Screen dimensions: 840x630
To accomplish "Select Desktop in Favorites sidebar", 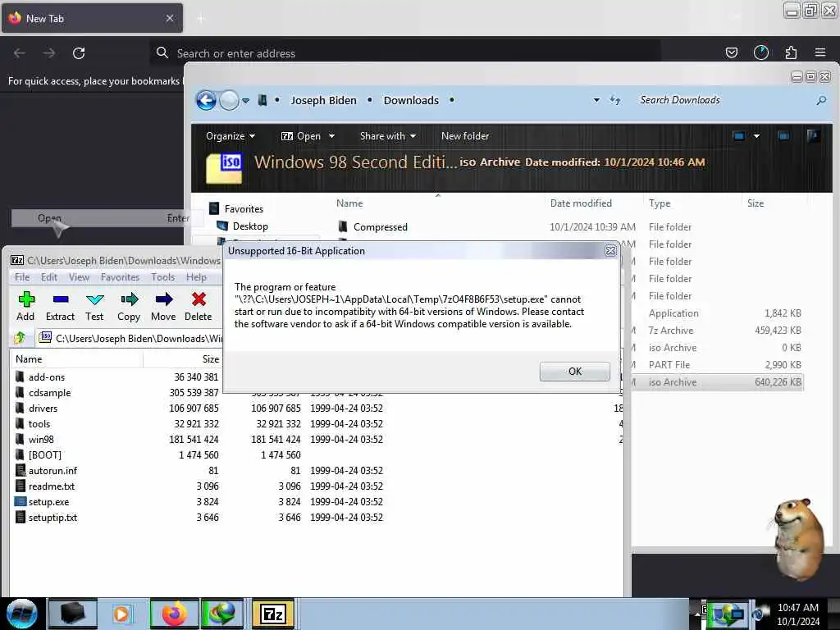I will point(250,226).
